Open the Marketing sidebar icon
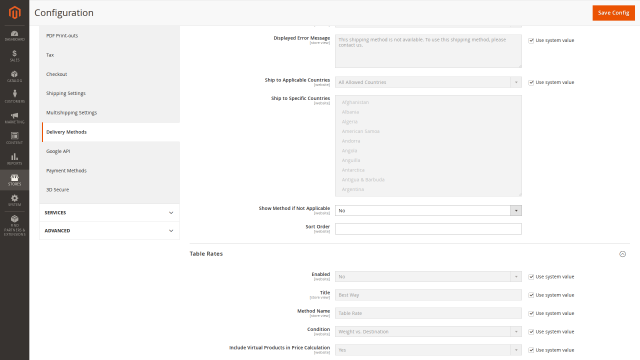Image resolution: width=640 pixels, height=360 pixels. click(x=14, y=118)
